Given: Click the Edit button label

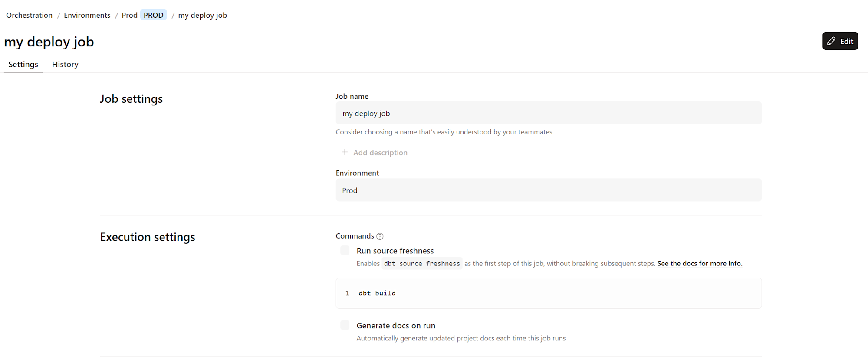Looking at the screenshot, I should 846,41.
